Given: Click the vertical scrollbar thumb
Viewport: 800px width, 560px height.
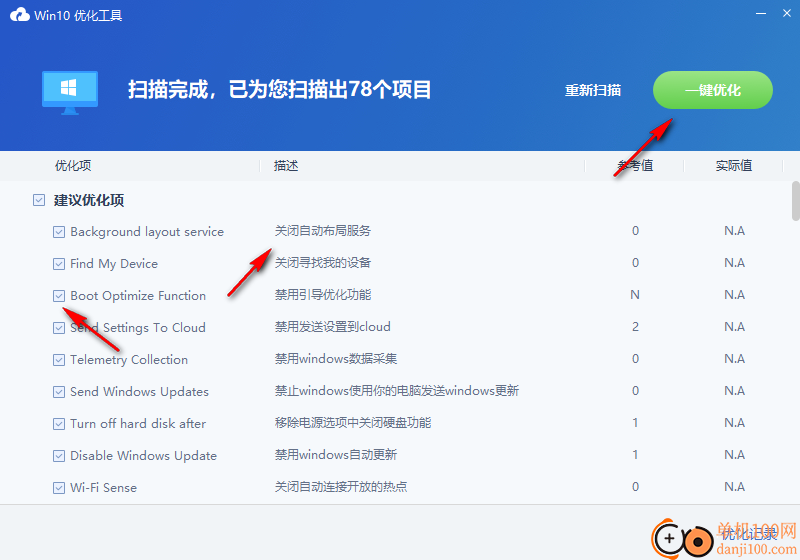Looking at the screenshot, I should [x=795, y=201].
